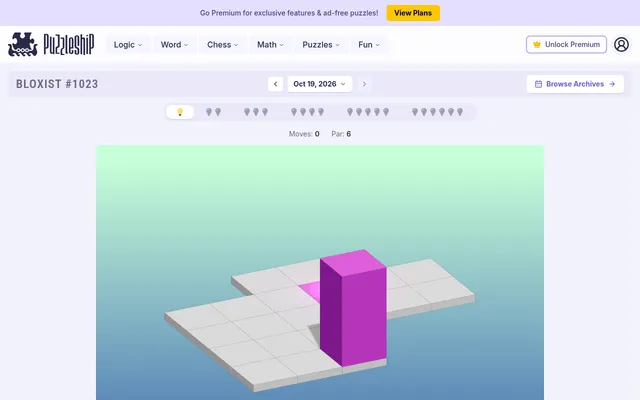Open the Fun menu
The height and width of the screenshot is (400, 640).
click(369, 45)
